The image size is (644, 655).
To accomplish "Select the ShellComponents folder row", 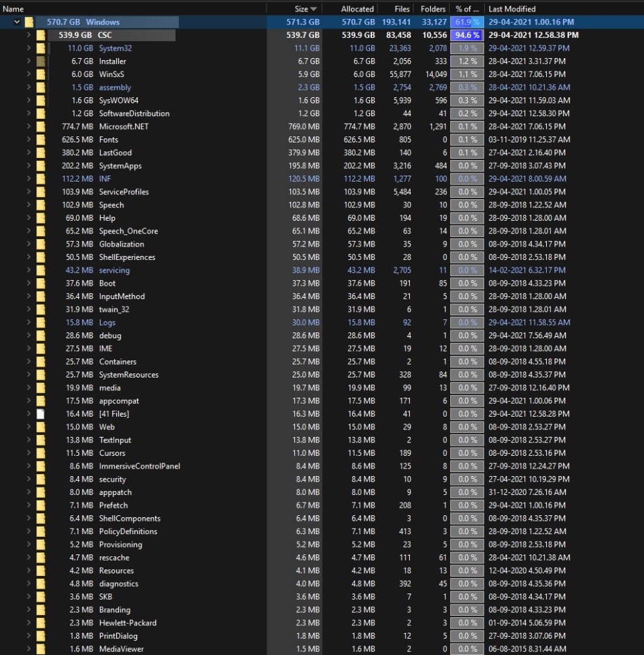I will pos(322,518).
